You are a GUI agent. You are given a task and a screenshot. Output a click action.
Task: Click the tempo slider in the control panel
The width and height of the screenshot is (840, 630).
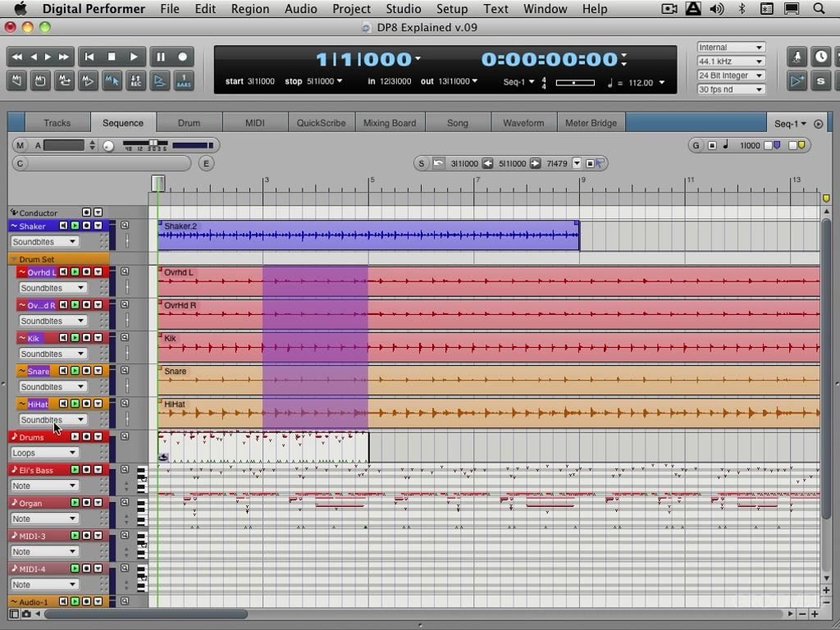[575, 83]
